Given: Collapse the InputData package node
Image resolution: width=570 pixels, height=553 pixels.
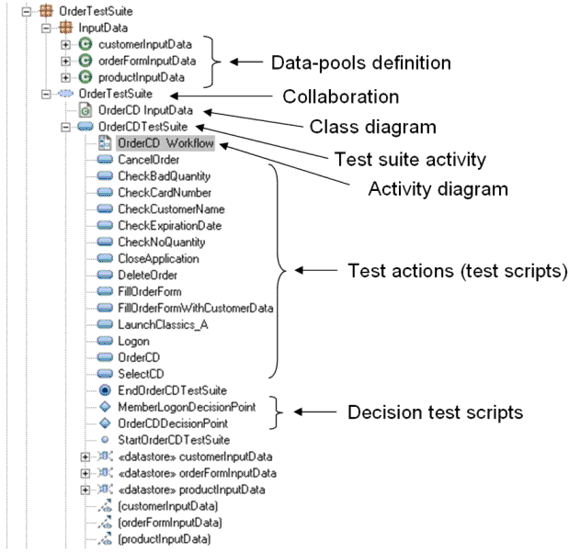Looking at the screenshot, I should point(46,28).
